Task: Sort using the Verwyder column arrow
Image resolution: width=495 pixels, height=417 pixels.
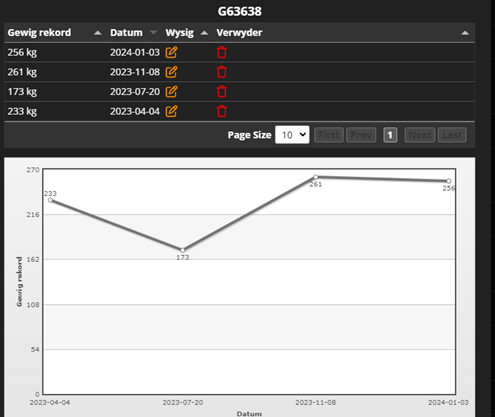Action: point(465,33)
